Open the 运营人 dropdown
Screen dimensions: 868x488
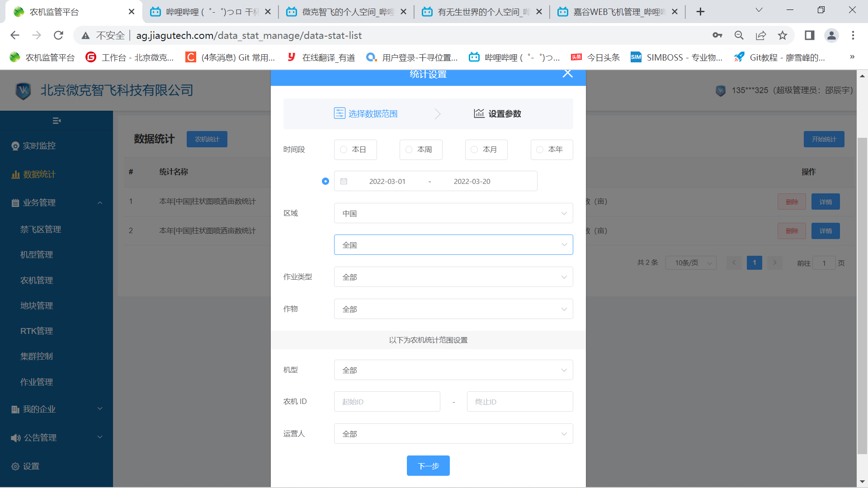(453, 434)
